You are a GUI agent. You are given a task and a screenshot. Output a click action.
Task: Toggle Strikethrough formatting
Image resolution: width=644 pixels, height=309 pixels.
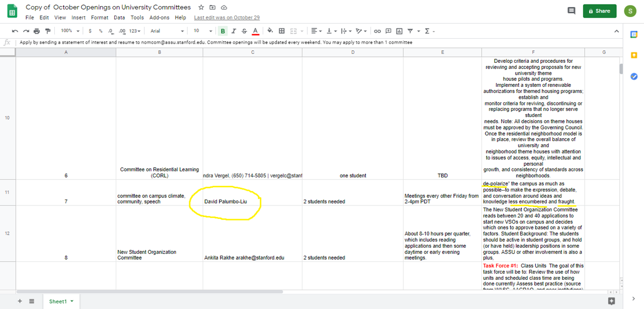point(244,31)
